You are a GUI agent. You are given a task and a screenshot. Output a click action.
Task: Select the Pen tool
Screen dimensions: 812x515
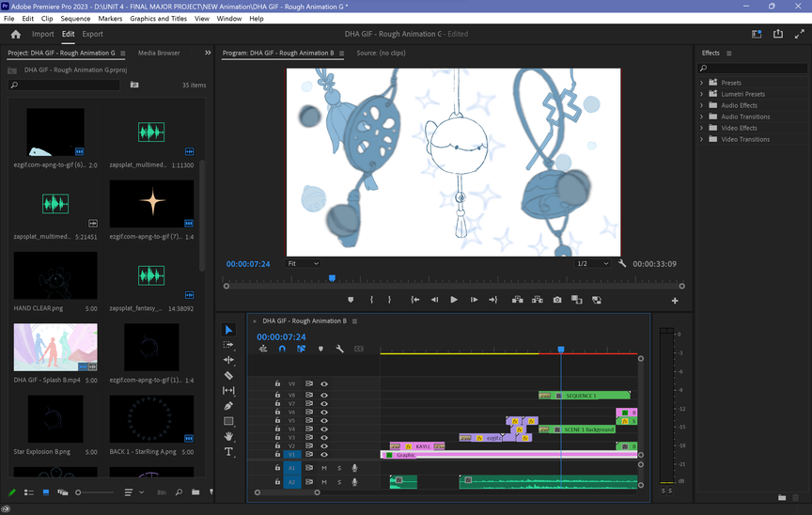[x=228, y=406]
